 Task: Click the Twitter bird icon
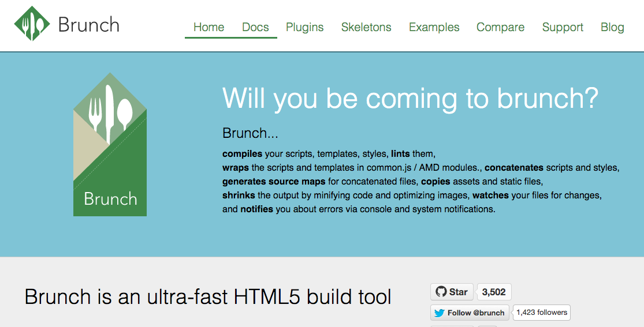pos(440,313)
